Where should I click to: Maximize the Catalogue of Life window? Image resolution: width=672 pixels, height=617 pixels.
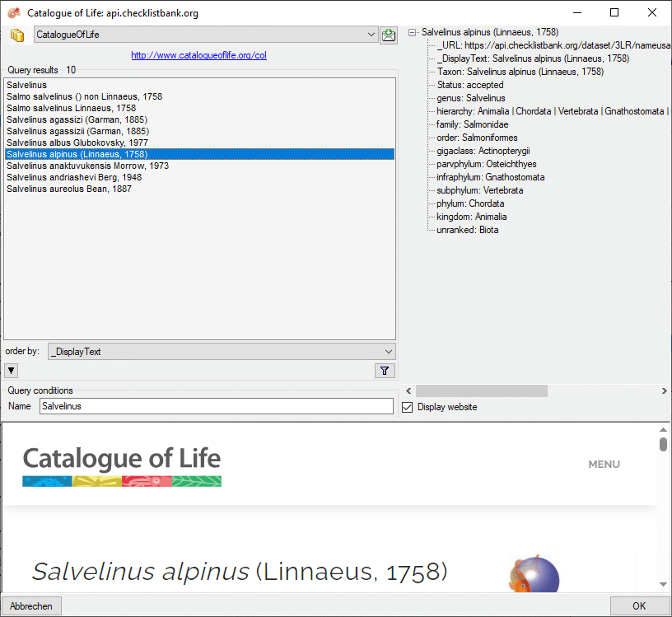(614, 12)
